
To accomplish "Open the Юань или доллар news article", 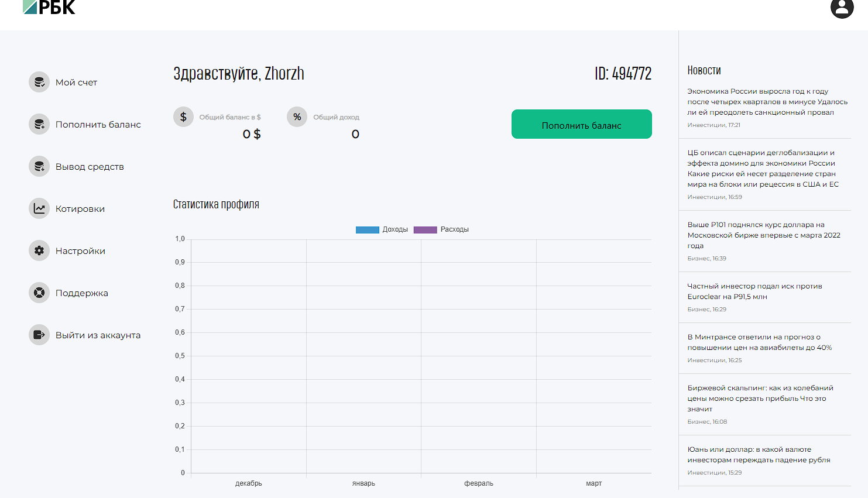I will pos(759,455).
